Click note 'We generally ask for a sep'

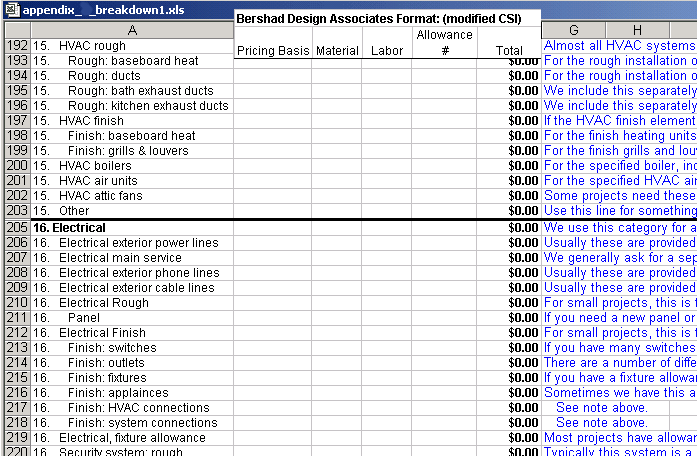tap(620, 258)
